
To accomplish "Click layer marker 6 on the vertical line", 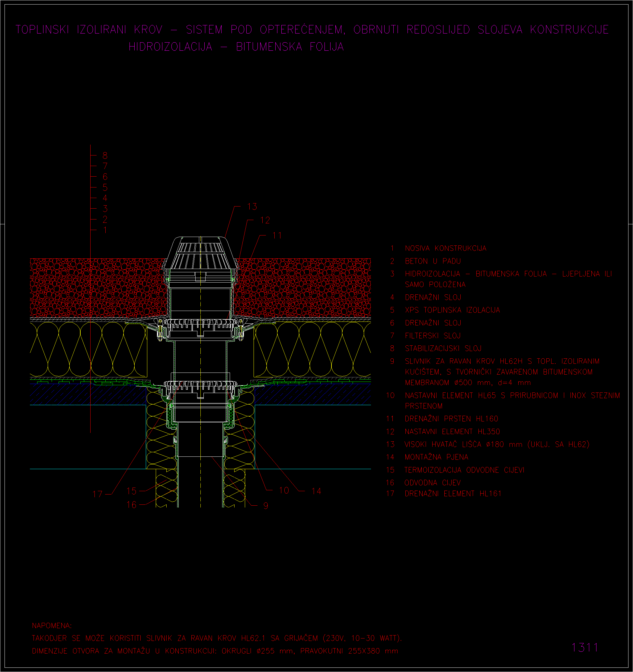I will pyautogui.click(x=105, y=177).
